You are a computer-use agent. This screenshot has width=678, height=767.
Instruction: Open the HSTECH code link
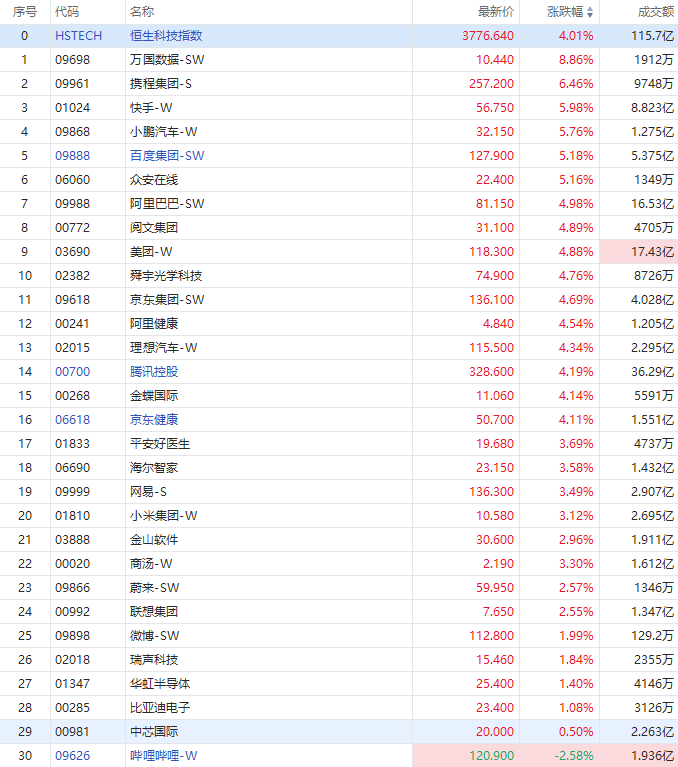[x=79, y=36]
